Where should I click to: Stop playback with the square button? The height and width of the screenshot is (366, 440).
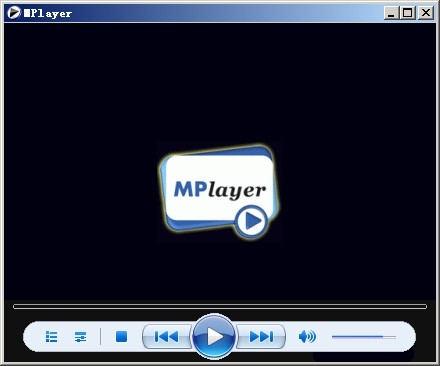click(121, 337)
